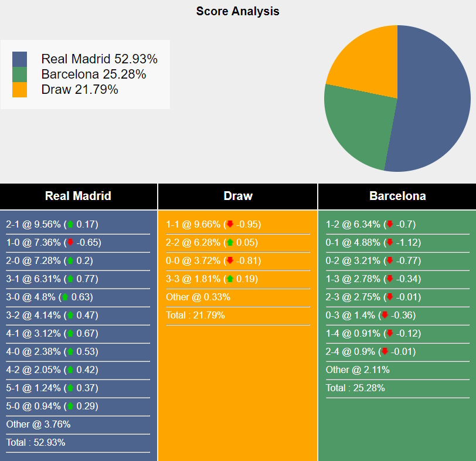Viewport: 476px width, 461px height.
Task: Click the green up arrow next to 3-3 draw
Action: pyautogui.click(x=230, y=279)
